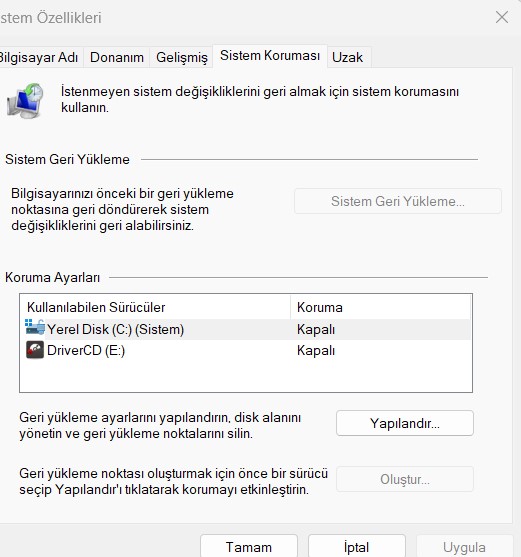The image size is (521, 557).
Task: Select the Sistem Koruması tab
Action: [x=270, y=56]
